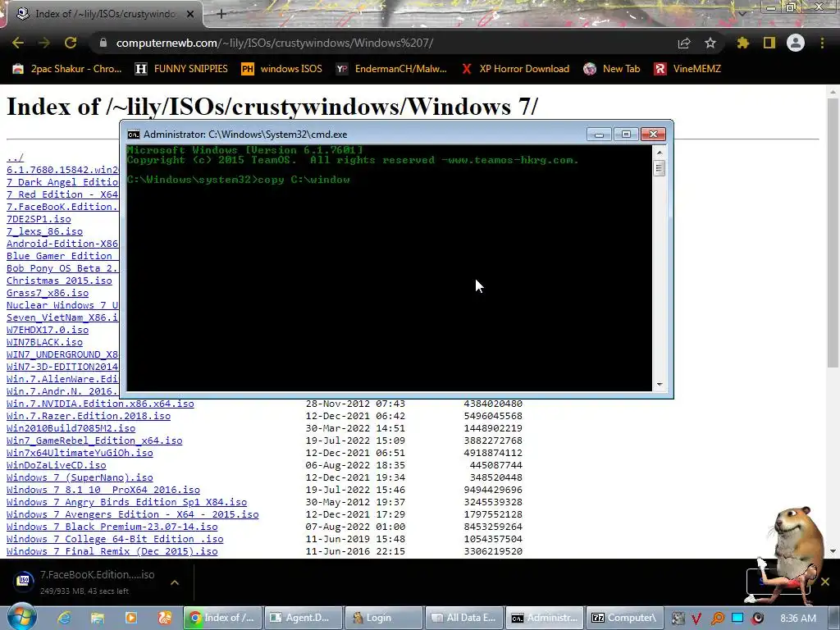Click the 8:36 AM system clock
The width and height of the screenshot is (840, 630).
(798, 619)
